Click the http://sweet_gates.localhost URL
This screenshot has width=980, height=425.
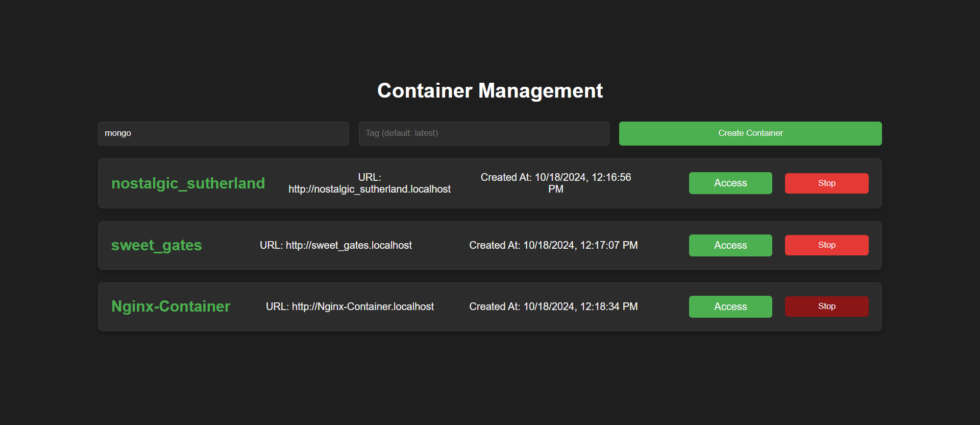tap(349, 245)
